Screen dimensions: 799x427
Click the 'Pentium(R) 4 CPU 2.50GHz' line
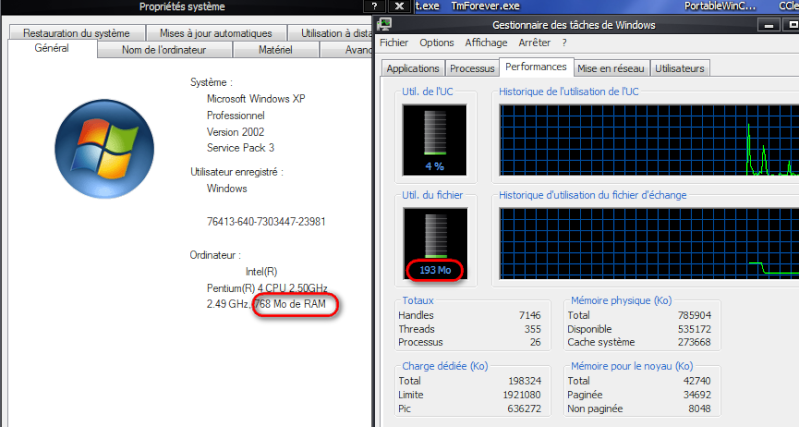[267, 288]
